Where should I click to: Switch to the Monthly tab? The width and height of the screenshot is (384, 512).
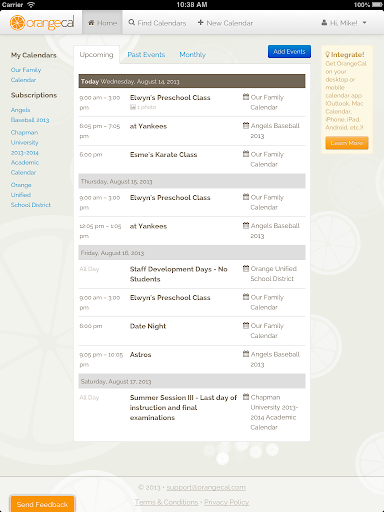click(x=192, y=54)
